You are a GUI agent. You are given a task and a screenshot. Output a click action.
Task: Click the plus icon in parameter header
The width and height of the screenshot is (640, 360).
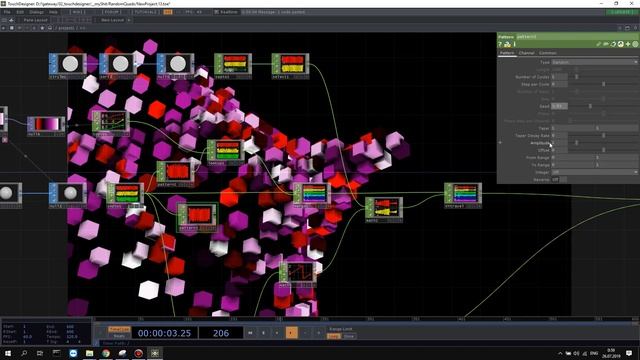(x=628, y=44)
